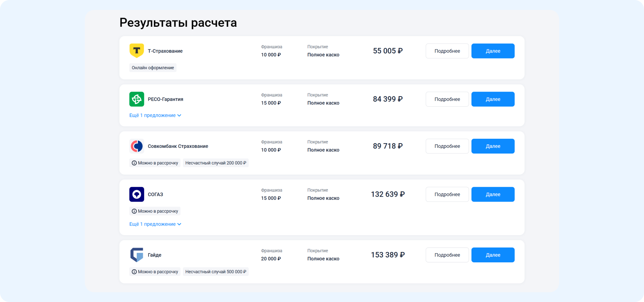Choose Далее for Совкомбанк Страхование offer
This screenshot has width=644, height=302.
click(x=493, y=146)
